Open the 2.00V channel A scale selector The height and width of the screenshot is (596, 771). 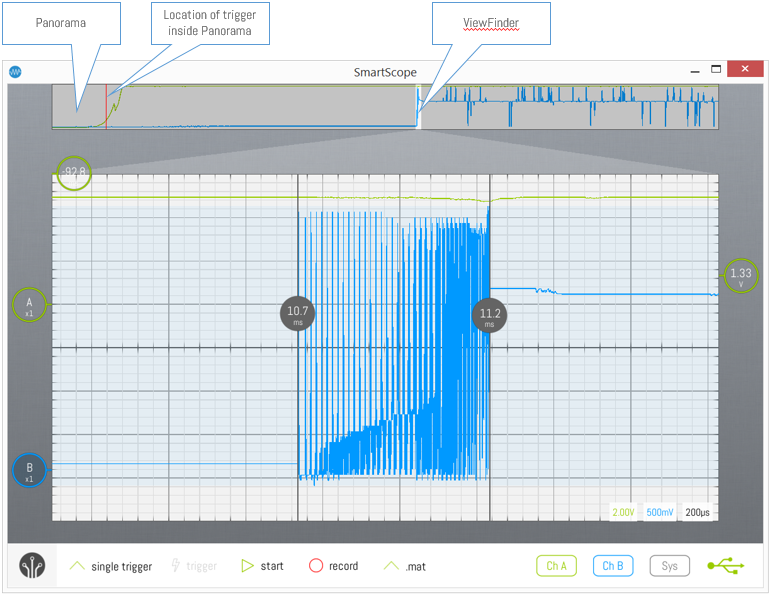click(x=623, y=512)
